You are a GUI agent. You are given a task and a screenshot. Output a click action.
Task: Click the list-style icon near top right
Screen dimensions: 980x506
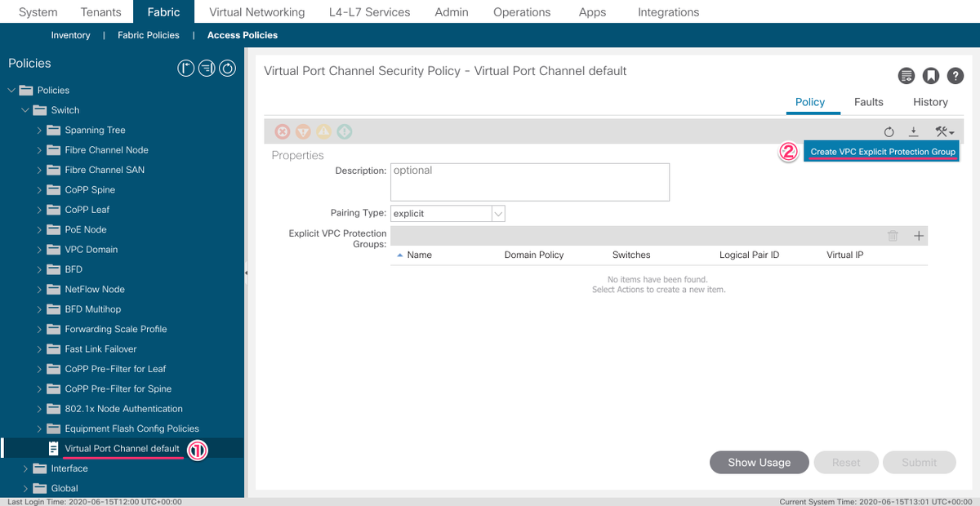[x=906, y=76]
